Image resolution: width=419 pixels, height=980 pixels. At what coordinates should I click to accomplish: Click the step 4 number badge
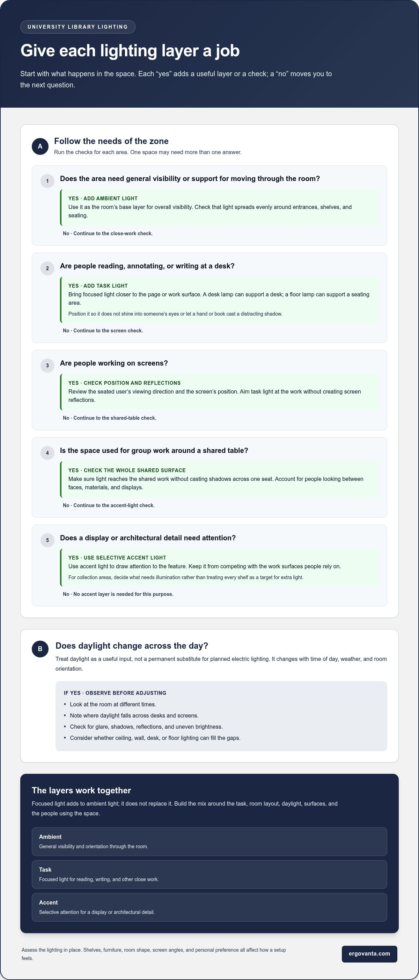click(47, 453)
